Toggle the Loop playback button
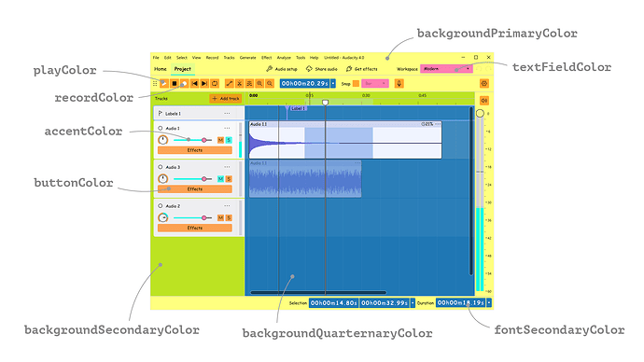The height and width of the screenshot is (362, 644). (x=215, y=84)
